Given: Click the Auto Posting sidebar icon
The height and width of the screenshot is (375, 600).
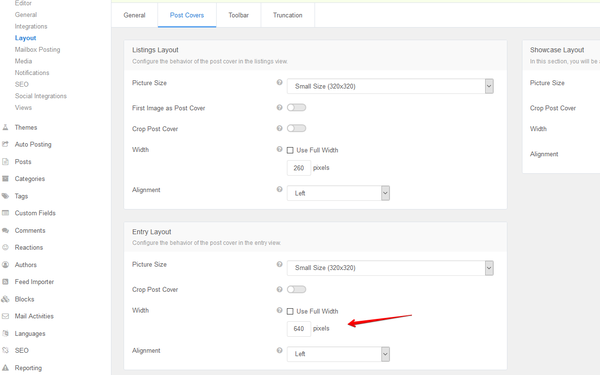Looking at the screenshot, I should (x=5, y=144).
